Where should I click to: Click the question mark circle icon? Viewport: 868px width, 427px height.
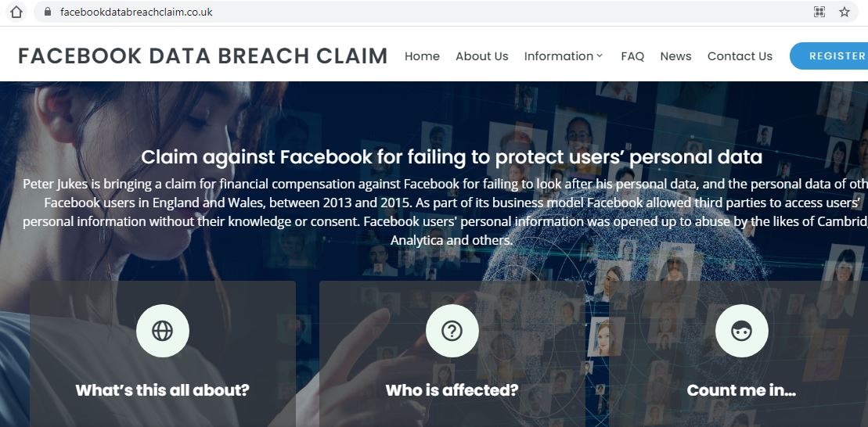tap(452, 331)
